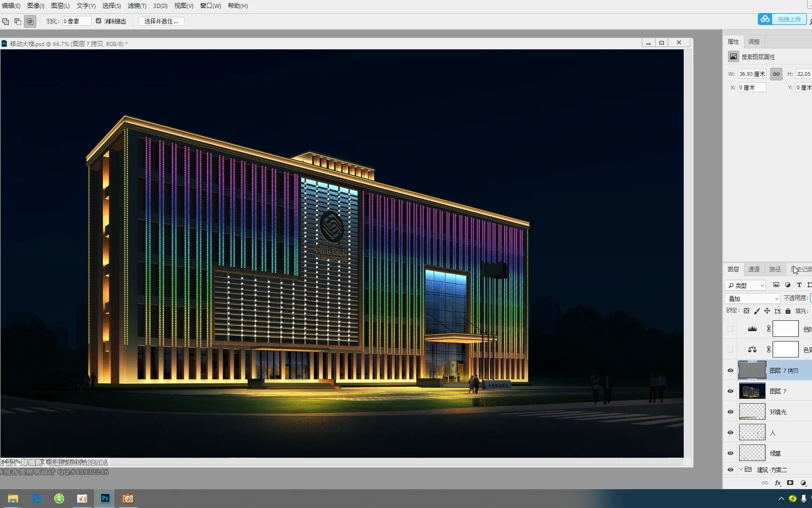Open the 编辑(E) menu
Screen dimensions: 812x508
tap(11, 6)
